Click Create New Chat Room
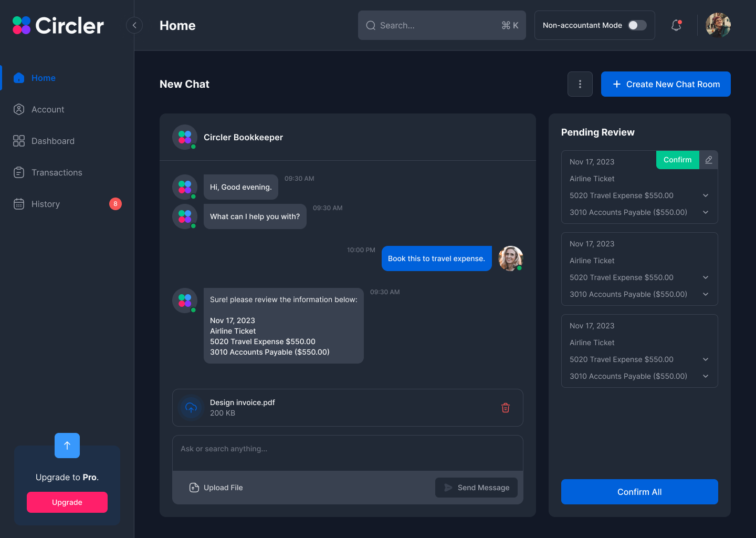The image size is (756, 538). (x=665, y=84)
